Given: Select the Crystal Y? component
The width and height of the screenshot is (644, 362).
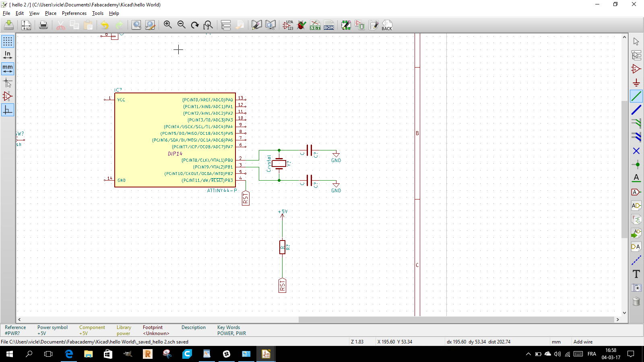Looking at the screenshot, I should tap(279, 163).
